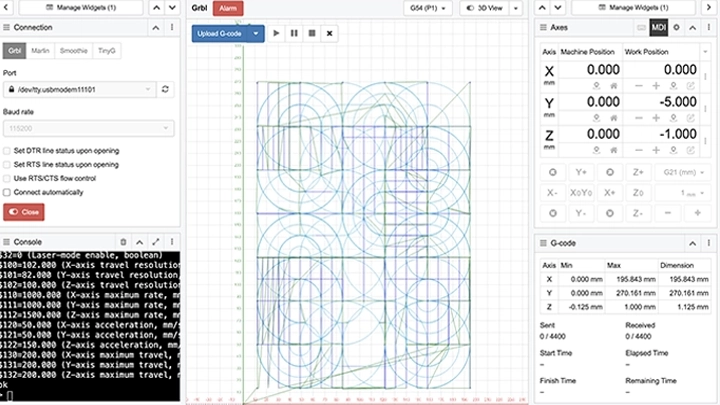Pause the G-code job
Viewport: 720px width, 405px height.
pos(293,33)
